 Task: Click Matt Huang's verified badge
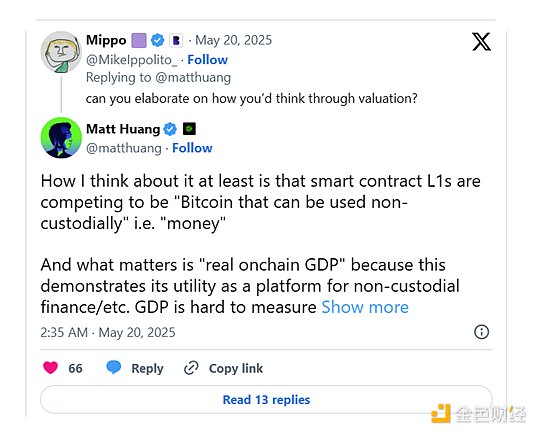[170, 129]
